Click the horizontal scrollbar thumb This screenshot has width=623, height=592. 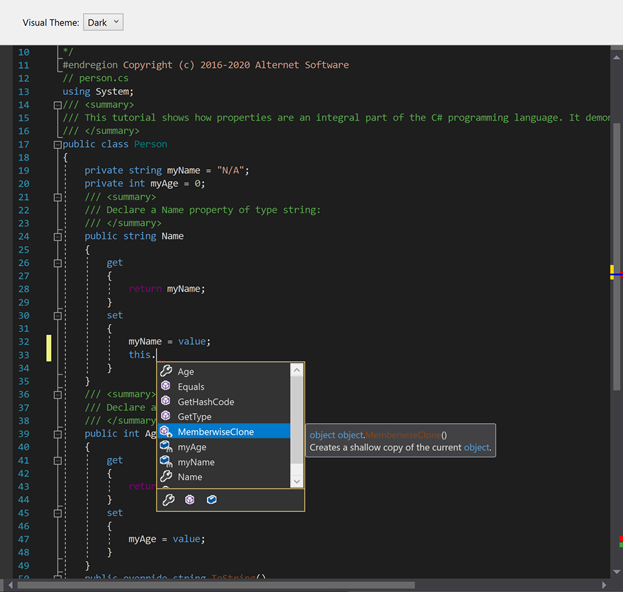point(216,585)
